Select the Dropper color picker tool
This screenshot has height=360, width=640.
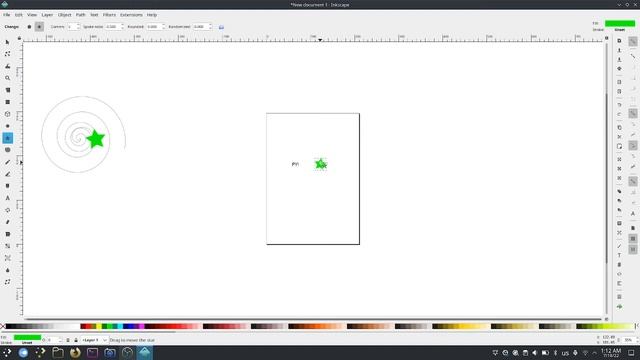[7, 270]
